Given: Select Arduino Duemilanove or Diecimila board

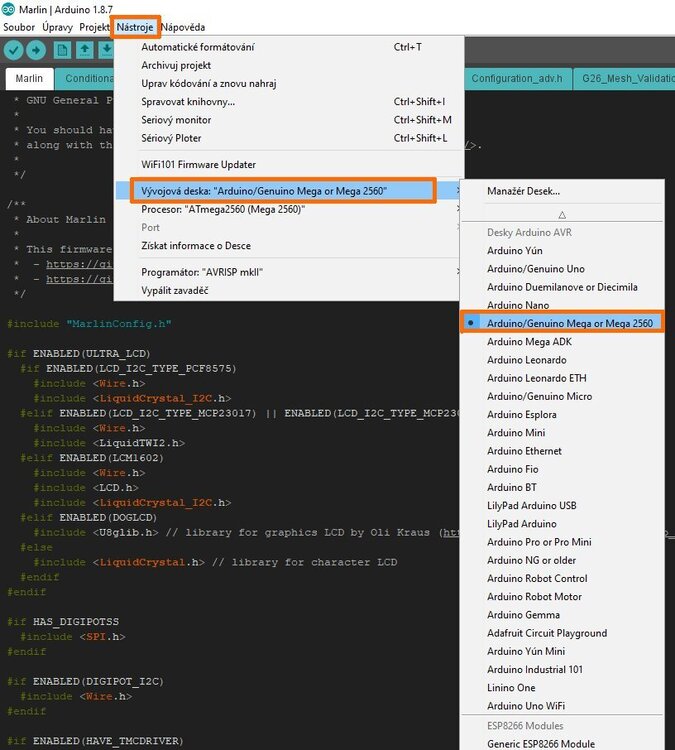Looking at the screenshot, I should click(x=562, y=287).
